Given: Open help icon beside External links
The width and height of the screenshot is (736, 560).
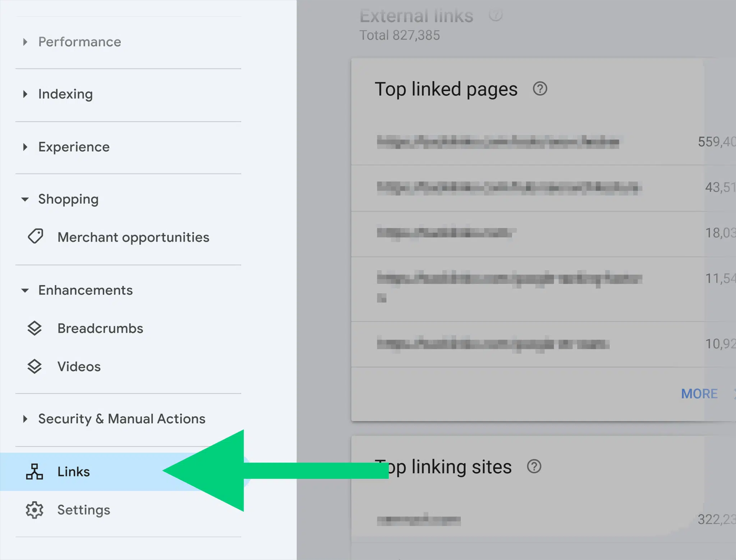Looking at the screenshot, I should 496,15.
